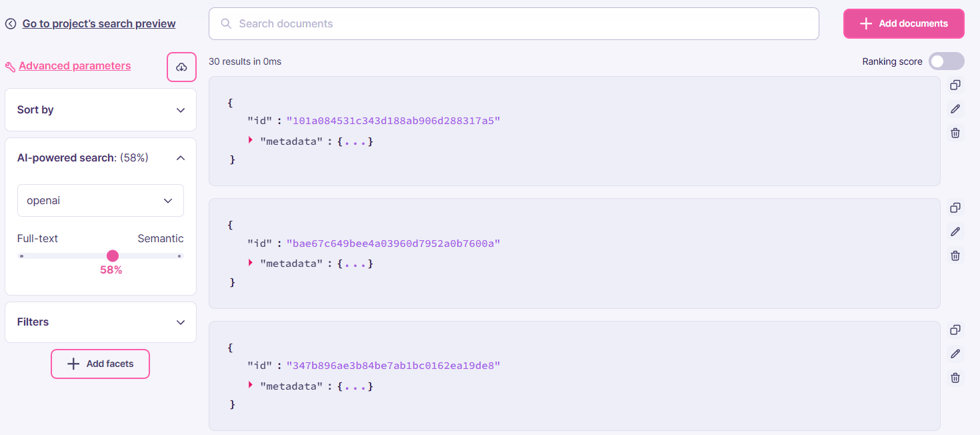
Task: Click the cloud download icon button
Action: (181, 67)
